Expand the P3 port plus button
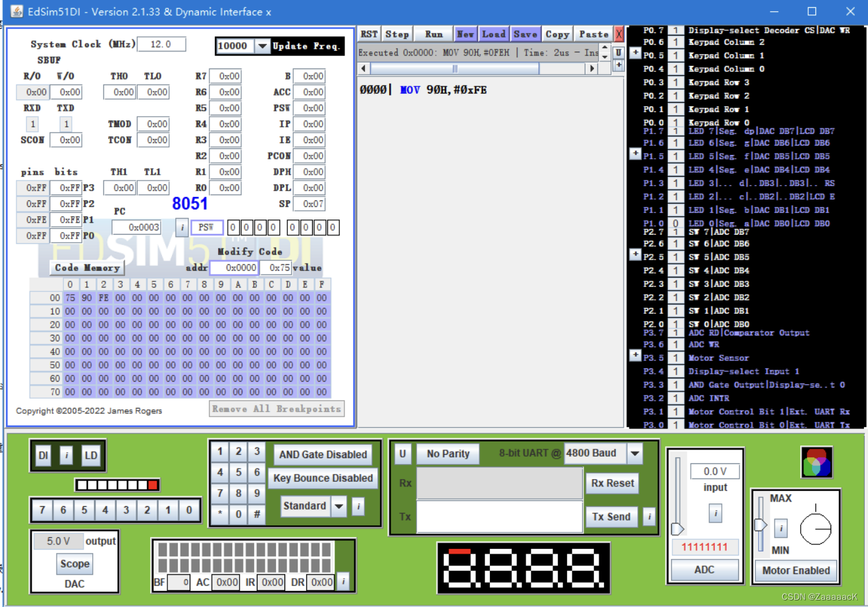868x607 pixels. click(635, 355)
